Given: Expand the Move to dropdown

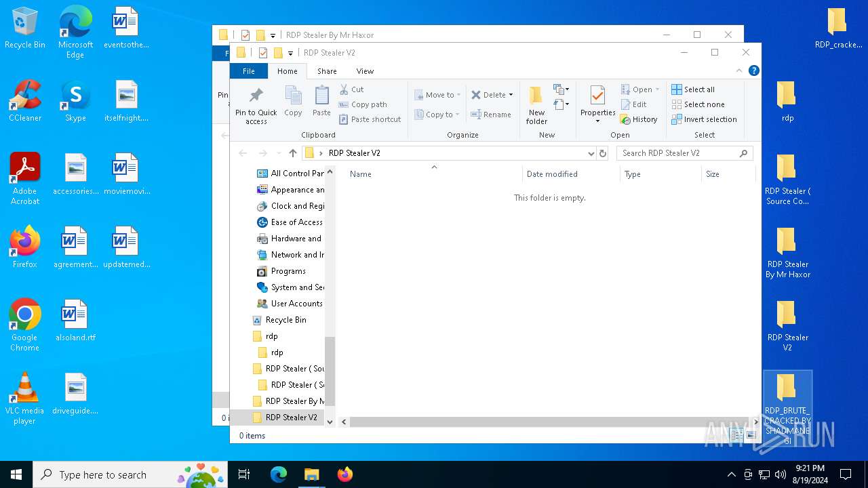Looking at the screenshot, I should tap(458, 95).
